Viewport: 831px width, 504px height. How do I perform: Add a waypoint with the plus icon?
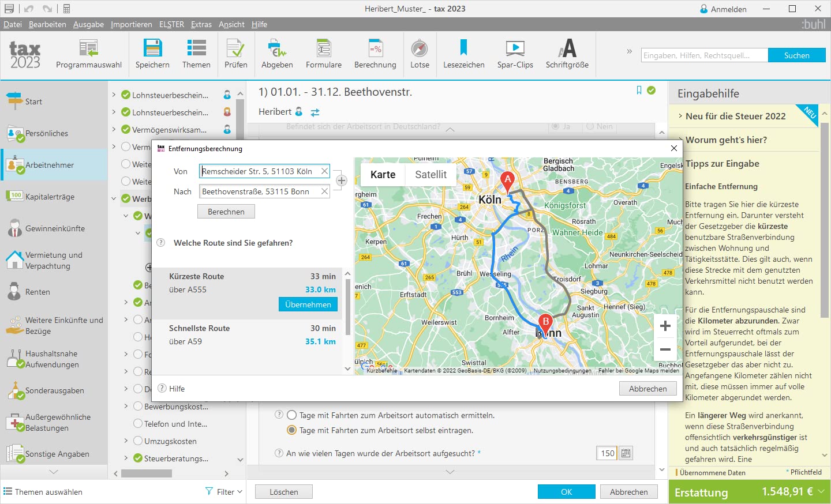coord(341,181)
